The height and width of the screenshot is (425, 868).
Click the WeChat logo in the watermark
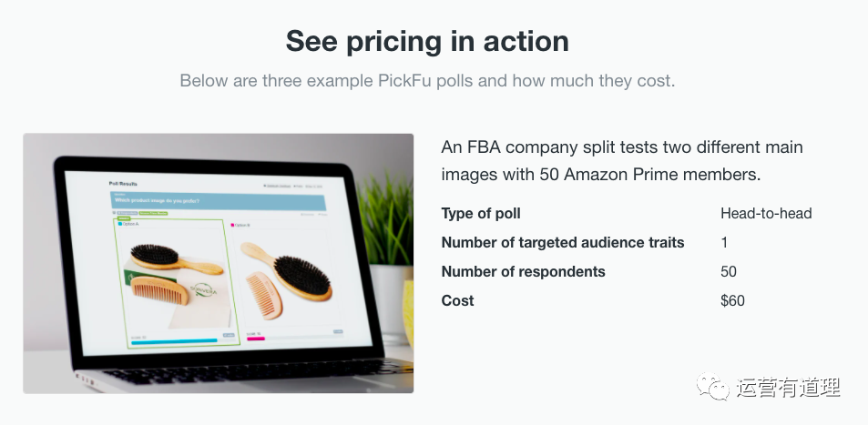712,386
